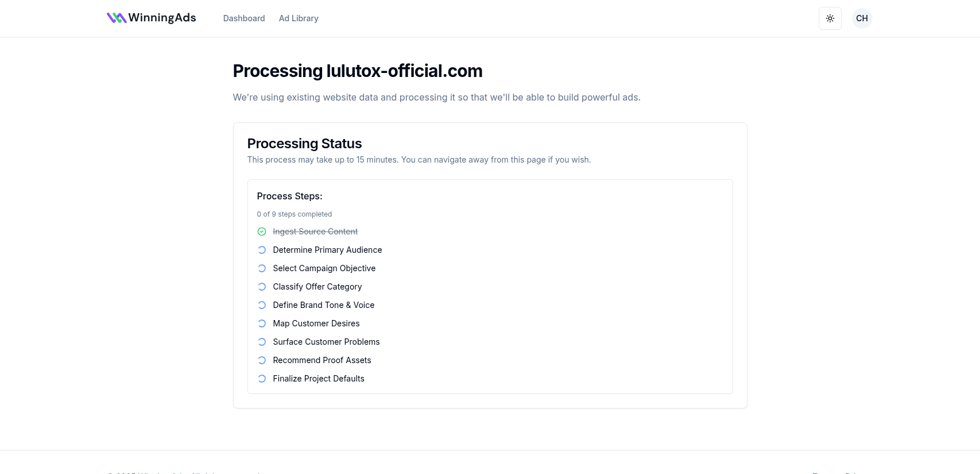980x474 pixels.
Task: Click the spinner beside Classify Offer Category
Action: point(262,287)
